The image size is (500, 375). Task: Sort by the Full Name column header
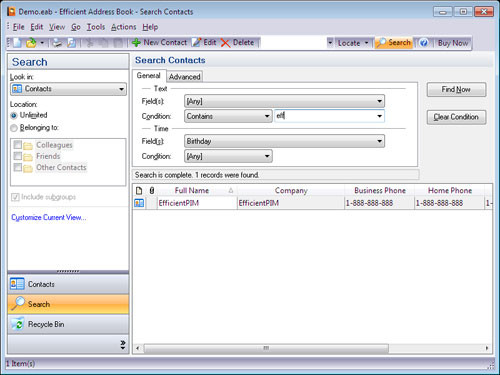[x=197, y=190]
